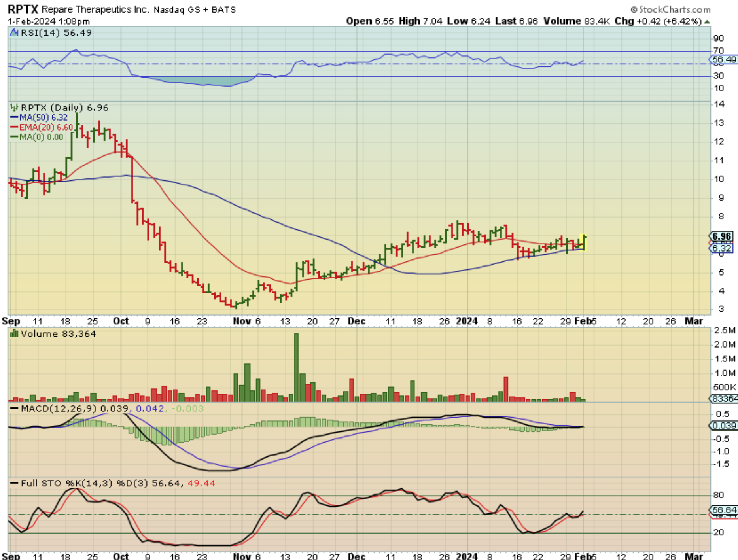Click the 2024 label on the price chart axis
The width and height of the screenshot is (738, 560).
(467, 321)
